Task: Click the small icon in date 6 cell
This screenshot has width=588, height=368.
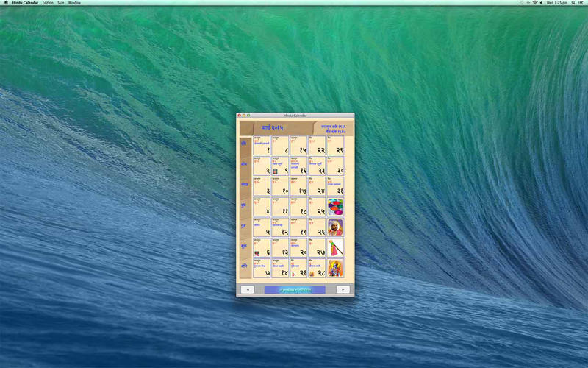Action: [x=257, y=253]
